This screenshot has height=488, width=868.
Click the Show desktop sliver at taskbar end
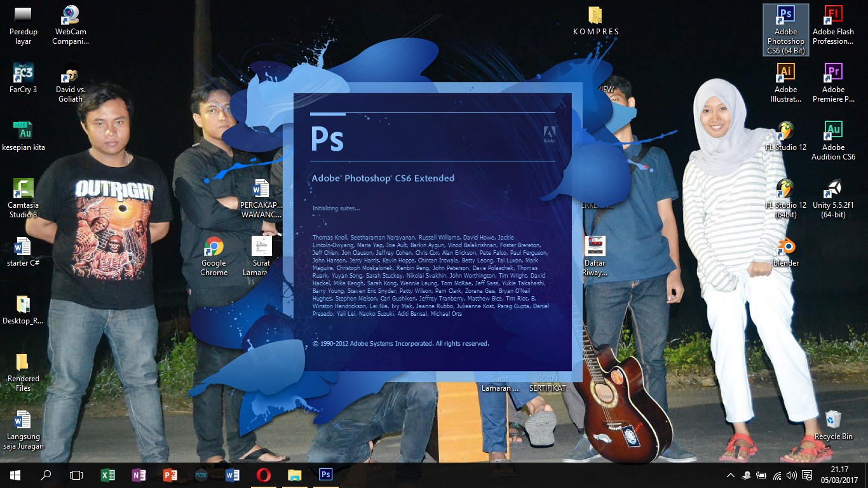[x=866, y=475]
